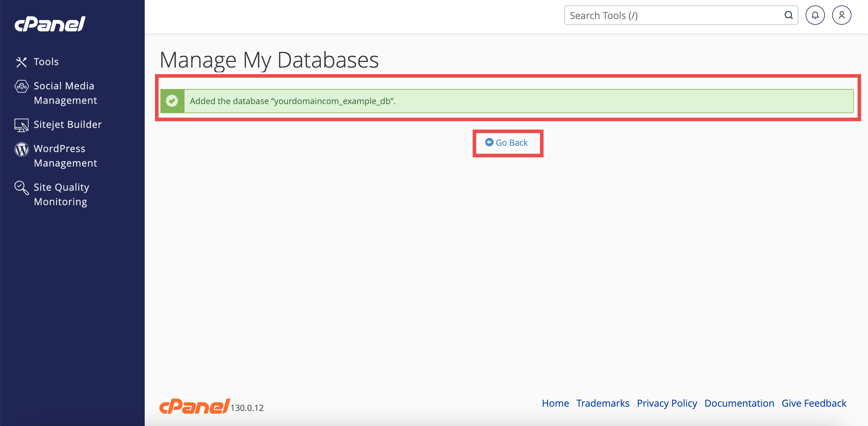Follow the Home footer link
The width and height of the screenshot is (868, 426).
pyautogui.click(x=555, y=403)
